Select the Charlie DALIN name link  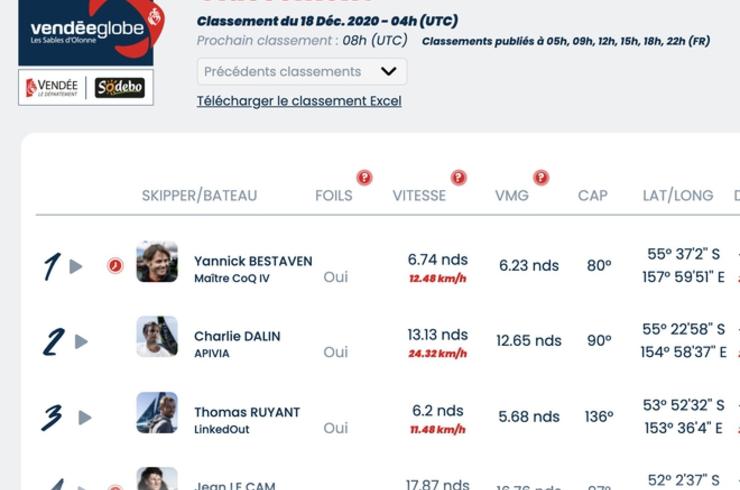pyautogui.click(x=237, y=336)
